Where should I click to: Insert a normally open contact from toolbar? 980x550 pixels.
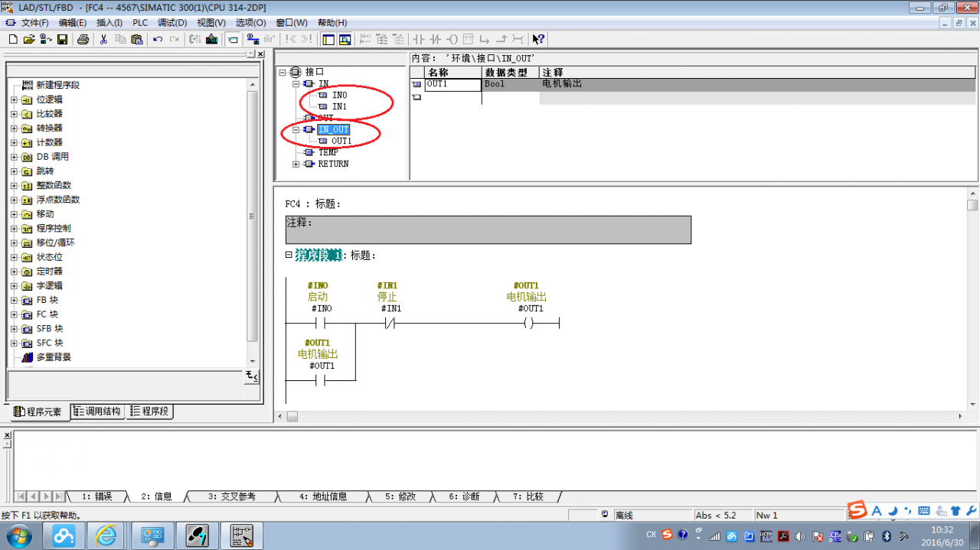click(x=419, y=39)
